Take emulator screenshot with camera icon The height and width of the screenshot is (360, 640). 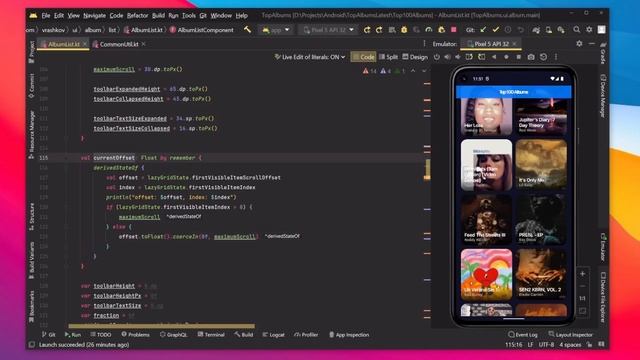(531, 57)
